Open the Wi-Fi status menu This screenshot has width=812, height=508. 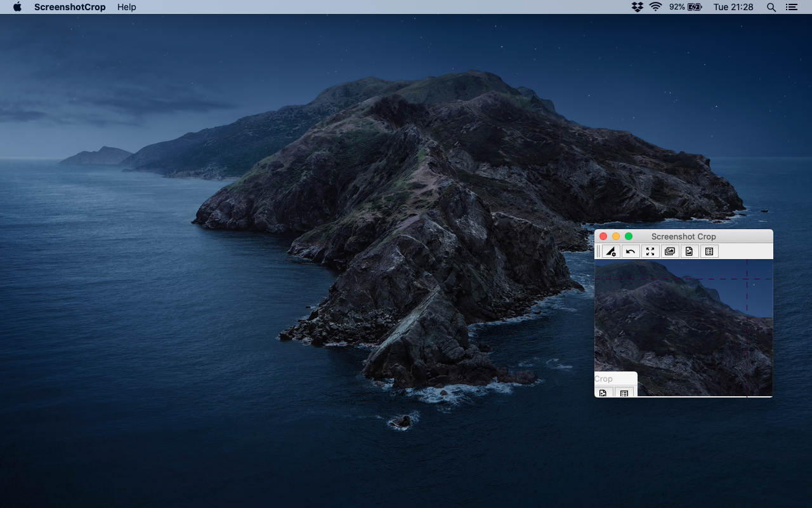point(656,7)
